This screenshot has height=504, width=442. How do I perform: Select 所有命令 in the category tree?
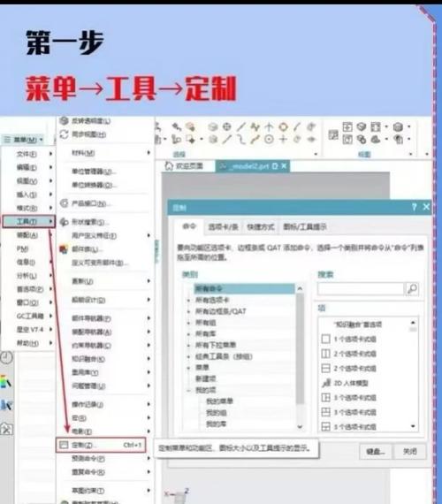pyautogui.click(x=244, y=288)
